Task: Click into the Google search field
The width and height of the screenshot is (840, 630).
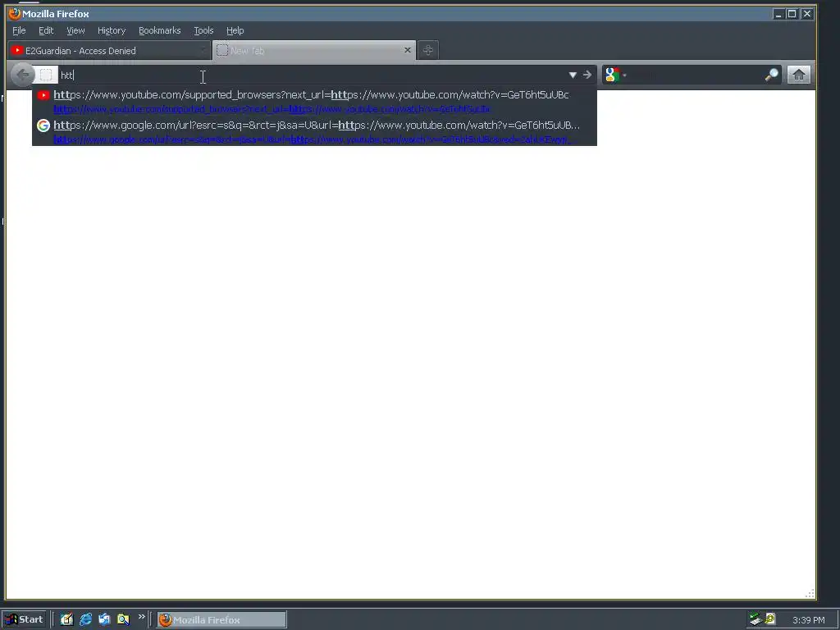Action: (x=696, y=75)
